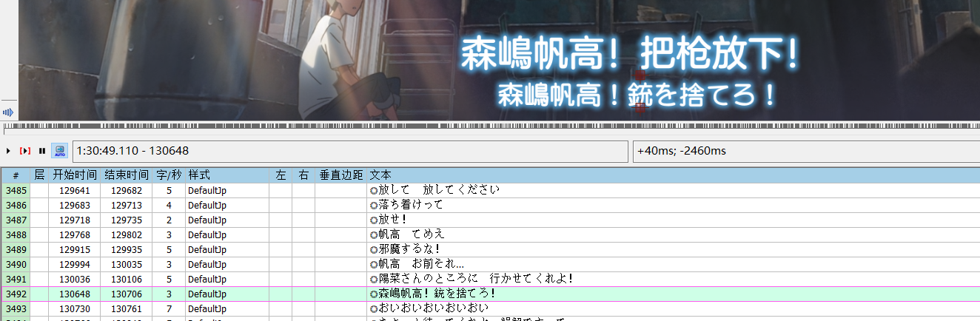The image size is (980, 321).
Task: Click the 左 column header
Action: point(281,175)
